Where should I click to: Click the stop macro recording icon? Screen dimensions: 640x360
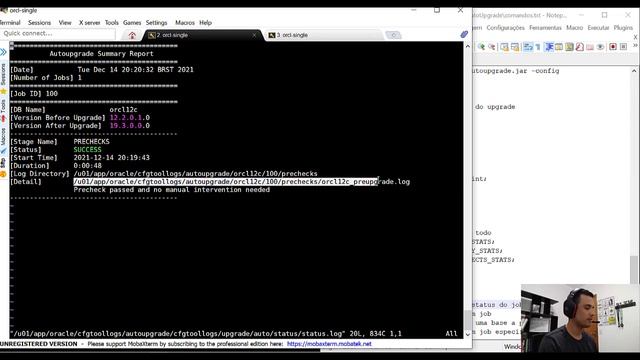623,47
